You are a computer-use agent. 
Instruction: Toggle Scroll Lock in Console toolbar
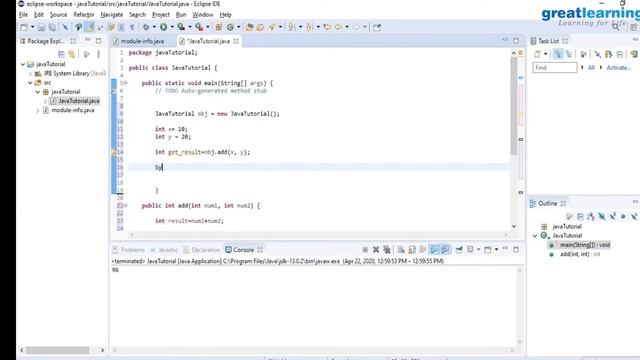[412, 249]
